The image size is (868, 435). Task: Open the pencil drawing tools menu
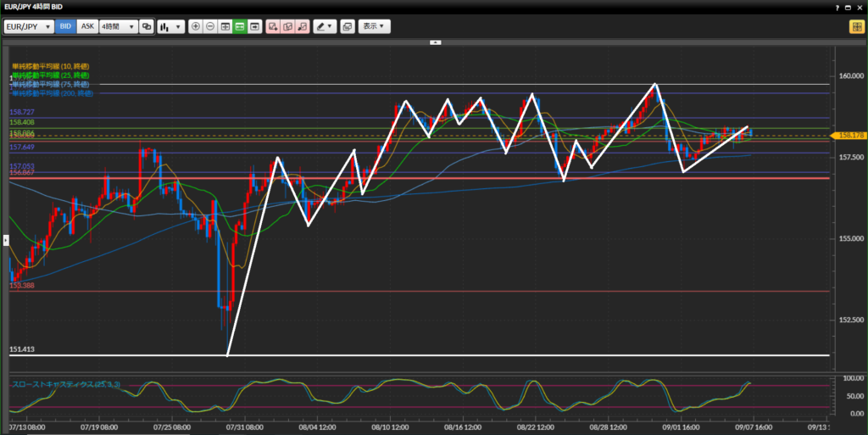point(325,26)
